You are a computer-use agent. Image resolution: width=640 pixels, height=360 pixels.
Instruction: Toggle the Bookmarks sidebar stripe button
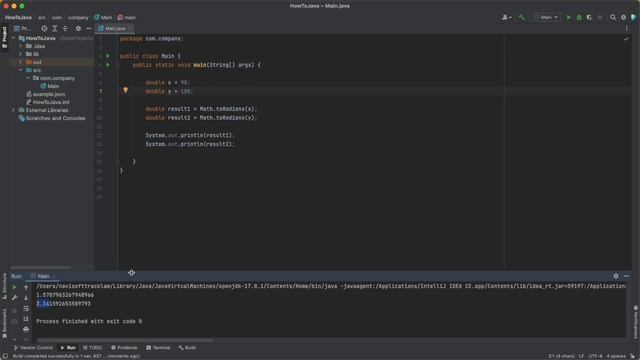(4, 323)
